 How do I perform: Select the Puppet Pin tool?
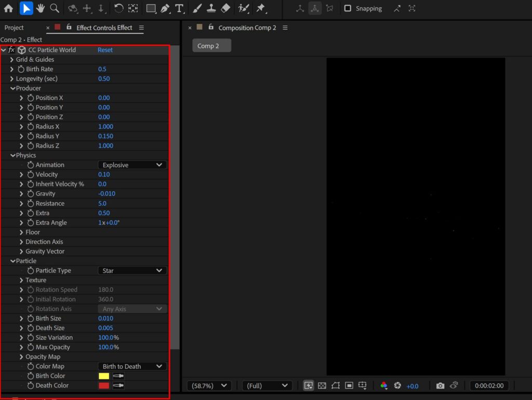pyautogui.click(x=261, y=8)
